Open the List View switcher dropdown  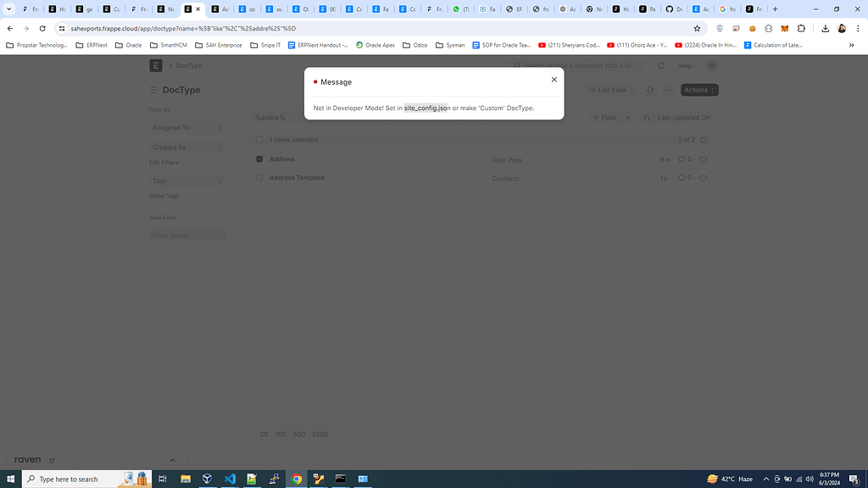click(x=610, y=90)
